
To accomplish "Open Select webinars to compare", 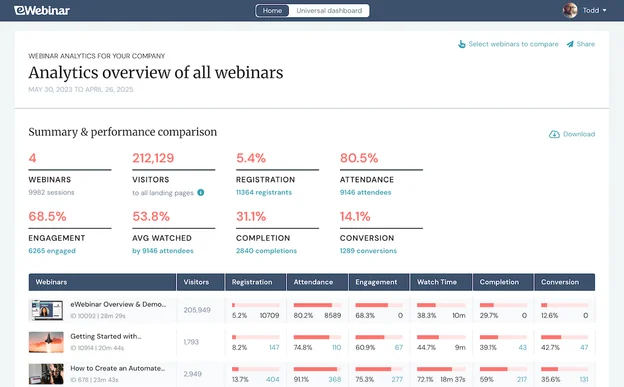I will click(513, 44).
